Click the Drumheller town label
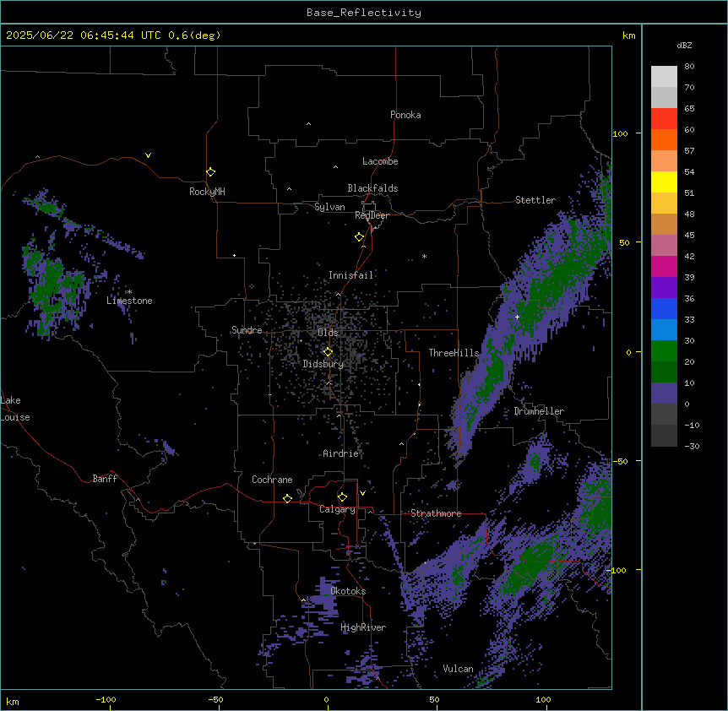 point(539,411)
